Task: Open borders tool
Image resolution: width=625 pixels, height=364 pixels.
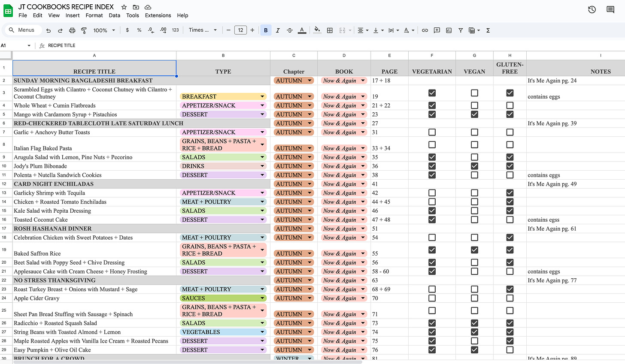Action: [x=330, y=30]
